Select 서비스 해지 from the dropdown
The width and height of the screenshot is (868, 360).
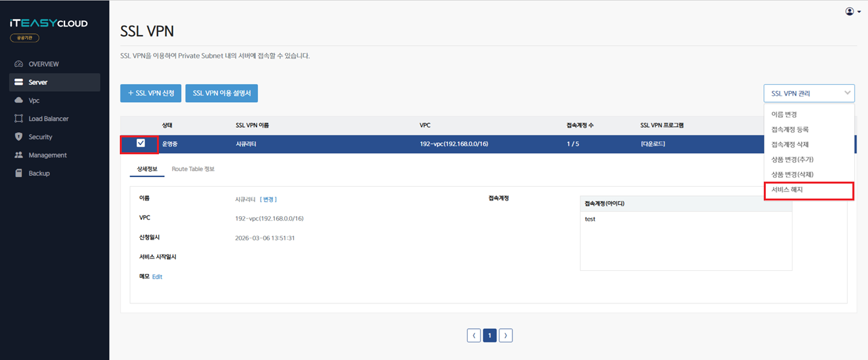[787, 190]
